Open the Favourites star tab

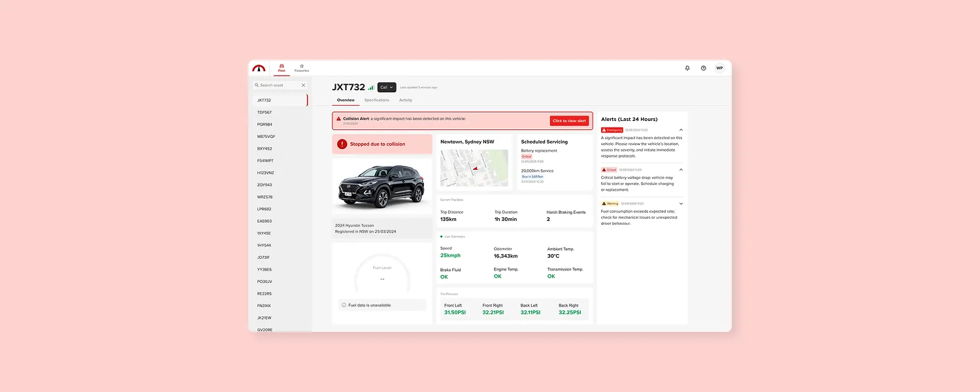tap(302, 68)
